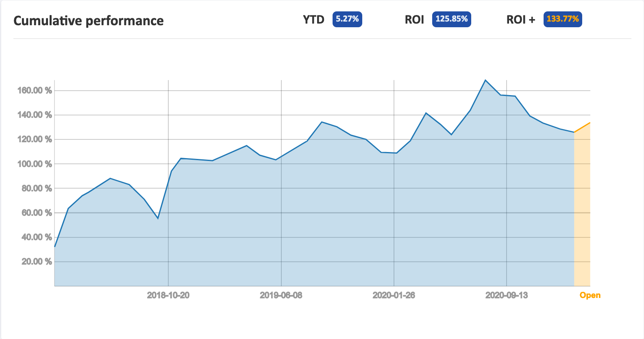Click the ROI 125.85% badge

point(451,19)
